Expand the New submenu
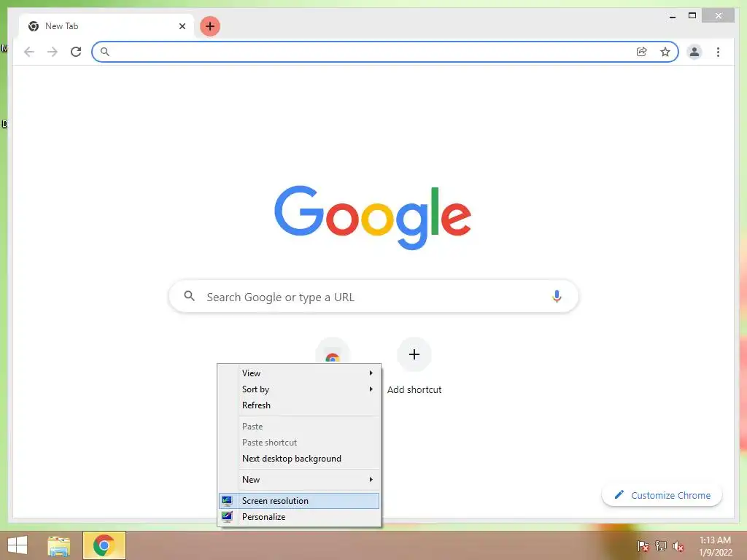Screen dimensions: 747x560 299,480
